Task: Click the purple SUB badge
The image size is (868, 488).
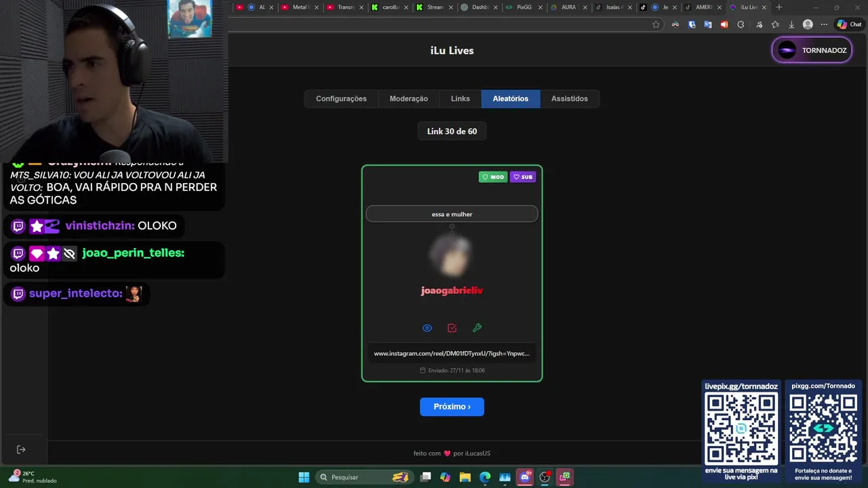Action: point(523,177)
